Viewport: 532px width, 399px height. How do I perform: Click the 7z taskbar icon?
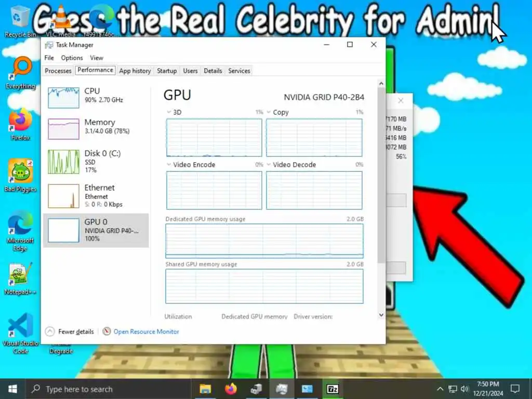[x=332, y=389]
